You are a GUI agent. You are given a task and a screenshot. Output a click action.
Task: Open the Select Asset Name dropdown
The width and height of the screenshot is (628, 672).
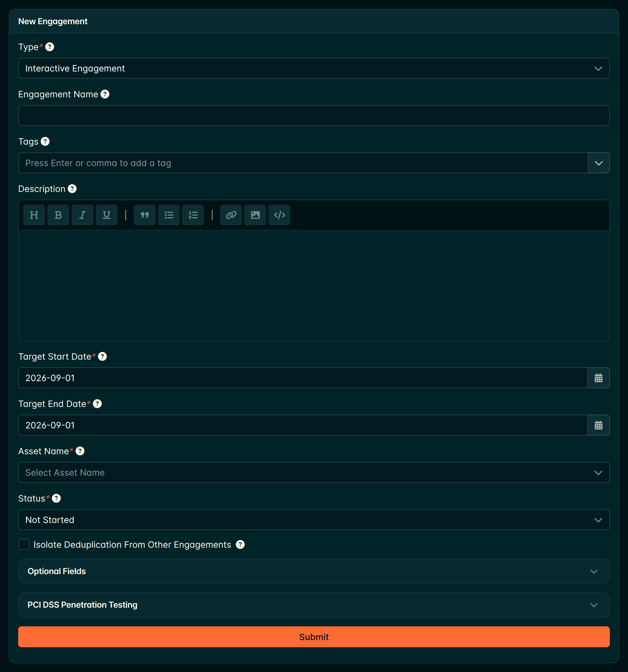tap(314, 473)
